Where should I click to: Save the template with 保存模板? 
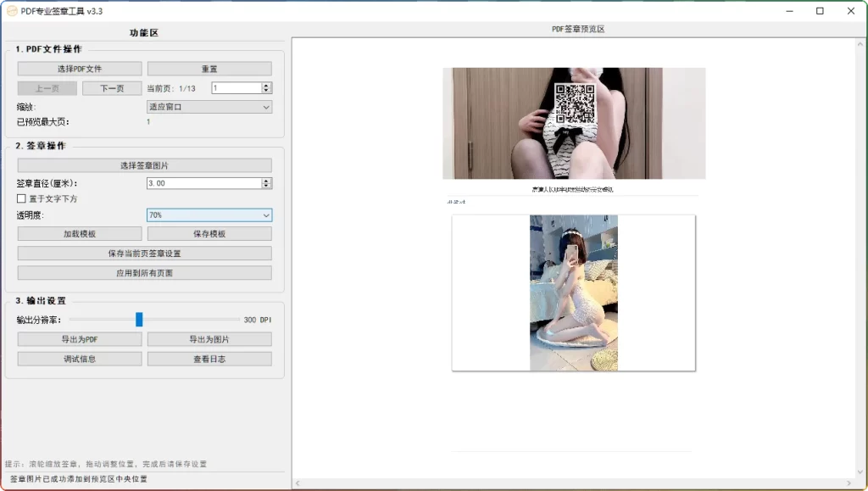click(209, 234)
